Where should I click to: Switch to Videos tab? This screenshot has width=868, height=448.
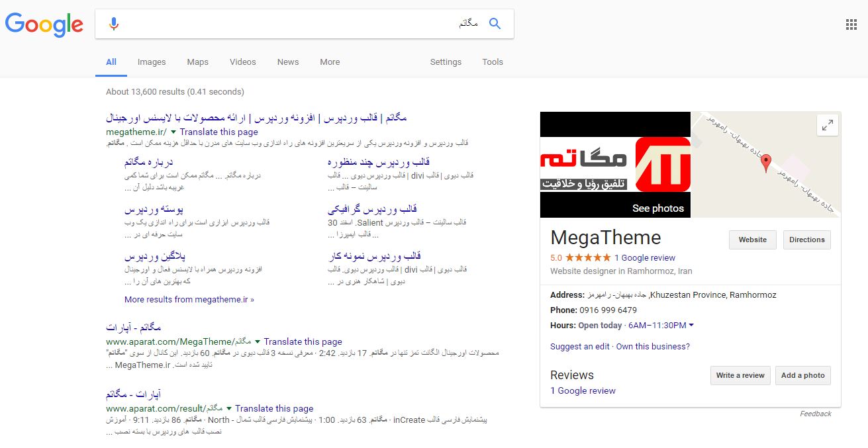pyautogui.click(x=243, y=62)
